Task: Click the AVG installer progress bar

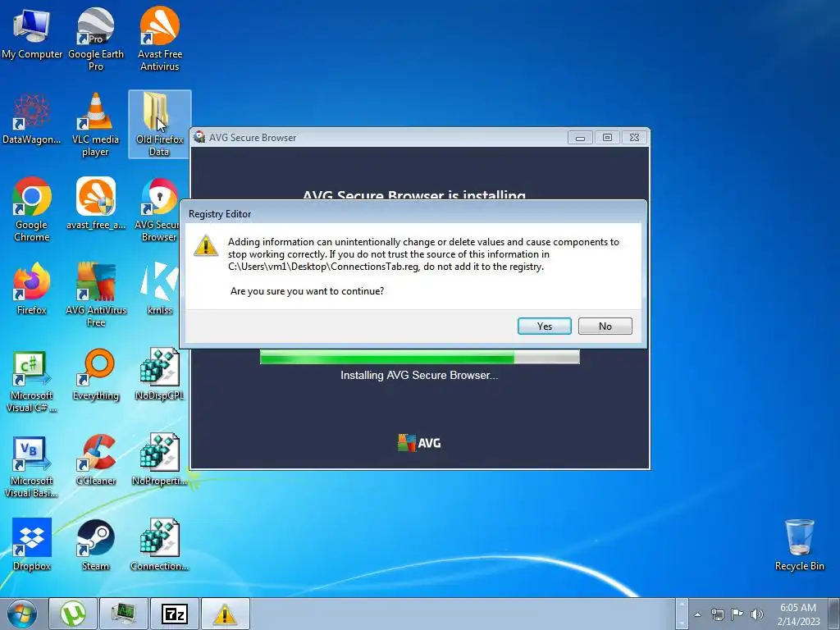Action: 419,358
